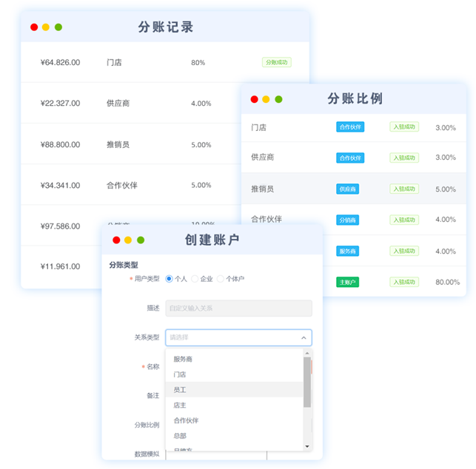Screen dimensions: 476x469
Task: Collapse the 关系类型 dropdown via its chevron
Action: tap(303, 338)
